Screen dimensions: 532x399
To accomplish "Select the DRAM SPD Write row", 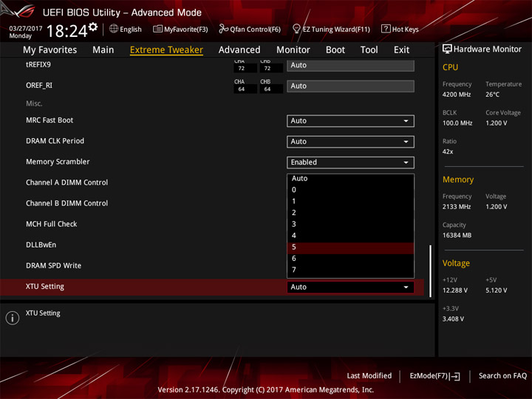I will [54, 266].
